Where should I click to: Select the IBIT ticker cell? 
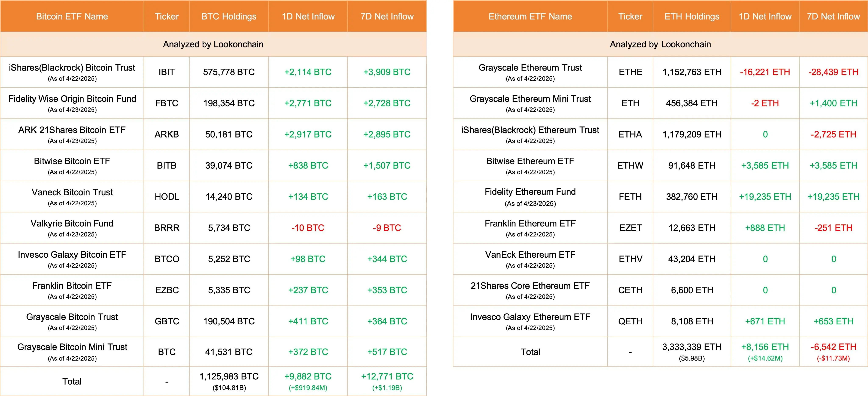pyautogui.click(x=166, y=72)
